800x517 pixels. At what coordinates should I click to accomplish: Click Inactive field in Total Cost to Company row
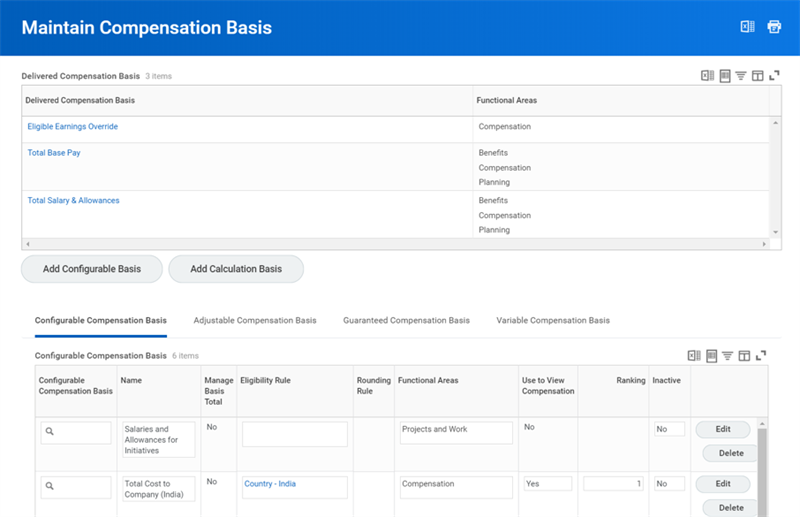pos(669,483)
